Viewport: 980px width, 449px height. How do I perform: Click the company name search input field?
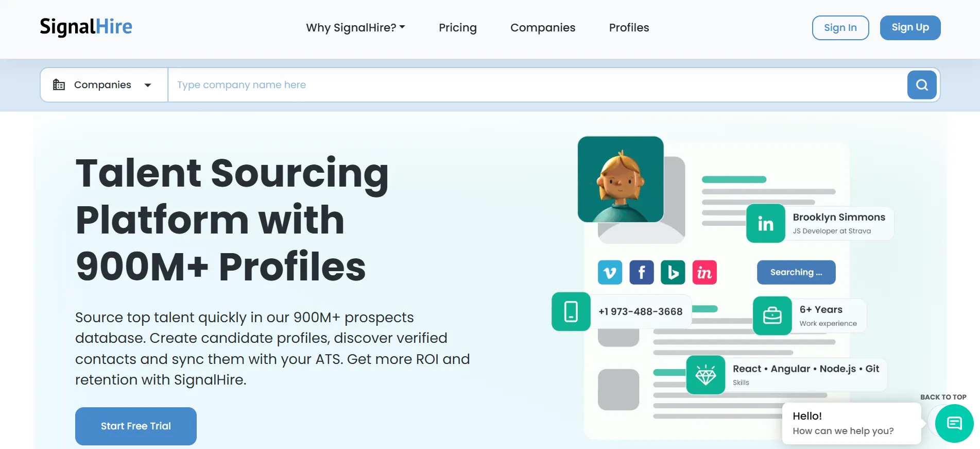pyautogui.click(x=537, y=85)
